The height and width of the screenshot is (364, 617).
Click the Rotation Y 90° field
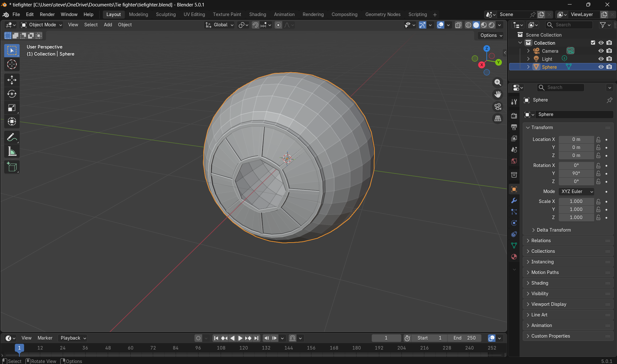coord(576,173)
